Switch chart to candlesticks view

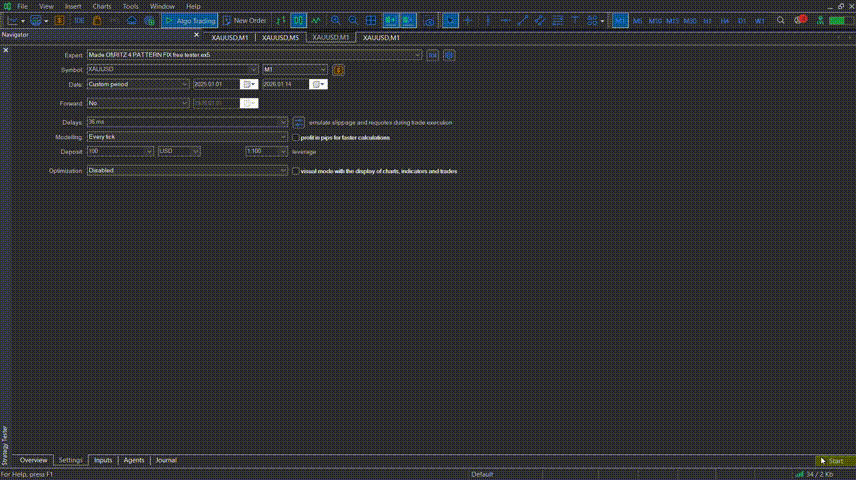298,20
